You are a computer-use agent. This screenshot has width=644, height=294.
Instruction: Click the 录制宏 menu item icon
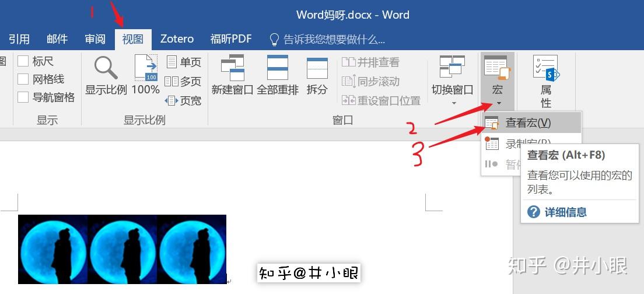[492, 143]
